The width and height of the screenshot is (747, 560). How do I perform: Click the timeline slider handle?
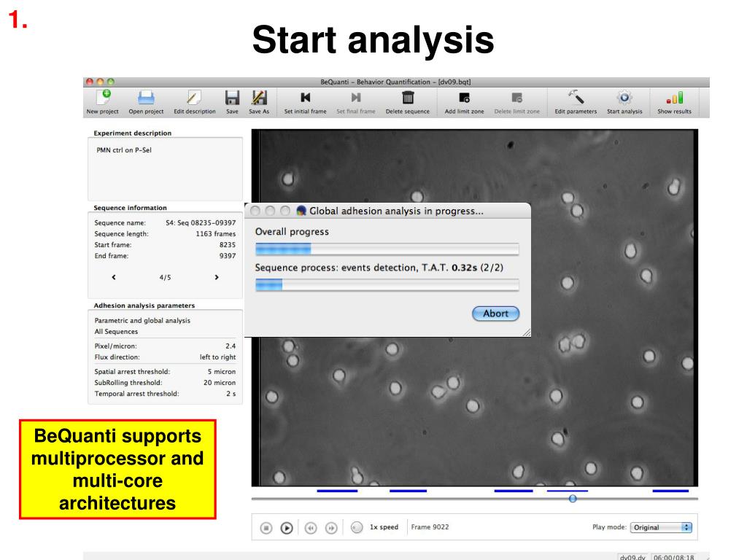coord(573,499)
